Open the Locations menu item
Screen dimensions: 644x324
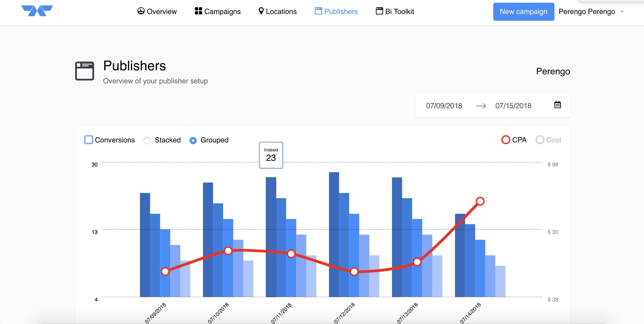point(281,11)
